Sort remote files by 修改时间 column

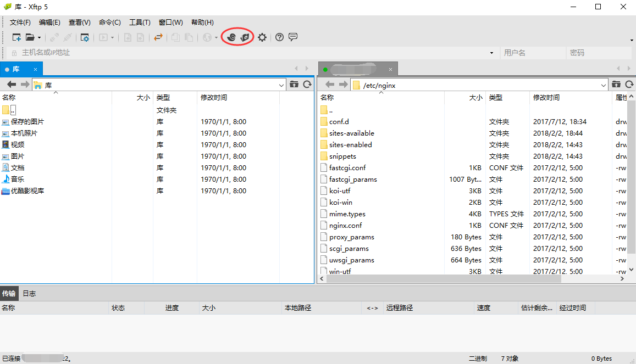(546, 97)
